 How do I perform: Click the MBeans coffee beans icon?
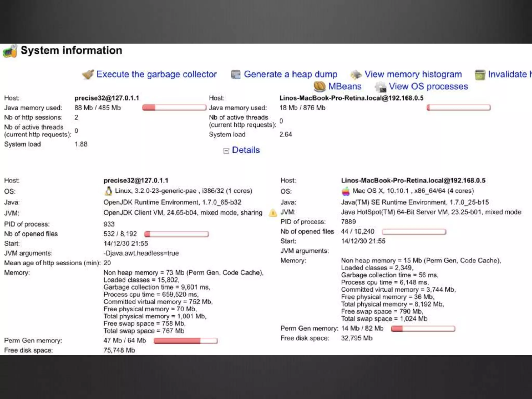(320, 87)
